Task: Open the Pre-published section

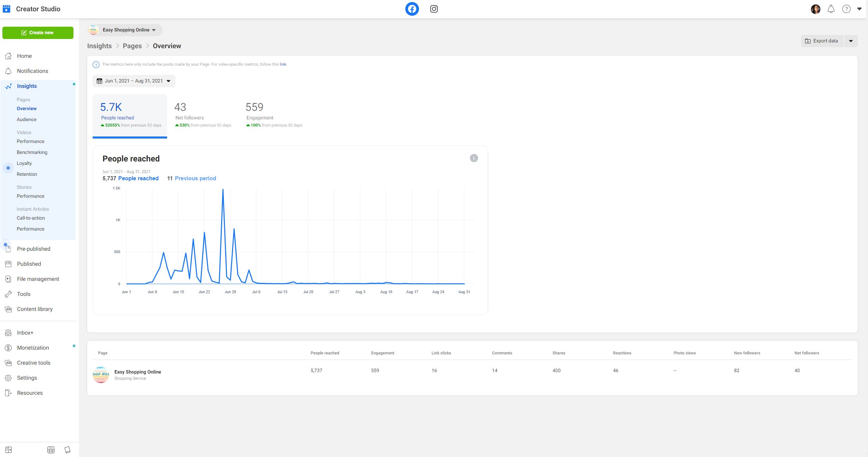Action: tap(33, 249)
